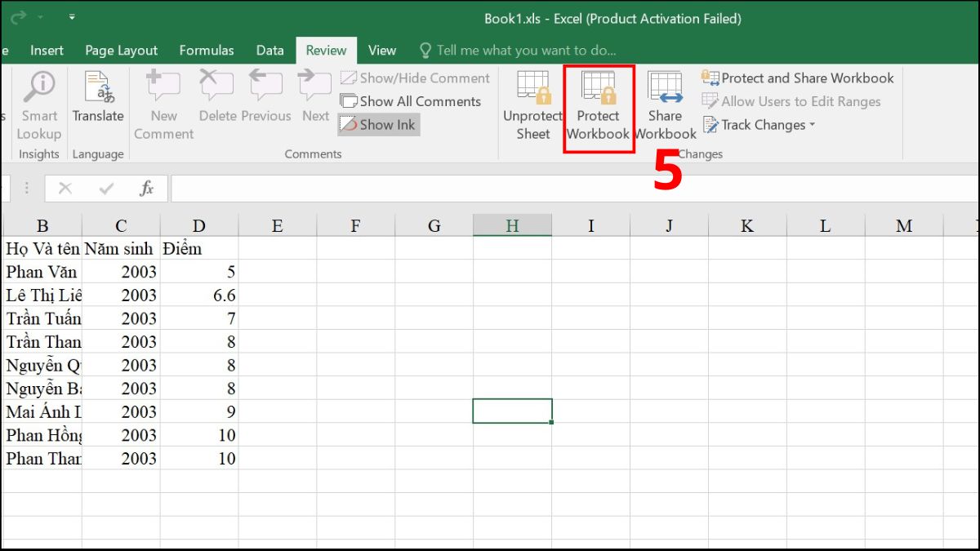This screenshot has height=551, width=980.
Task: Click the Unprotect Sheet icon
Action: 532,104
